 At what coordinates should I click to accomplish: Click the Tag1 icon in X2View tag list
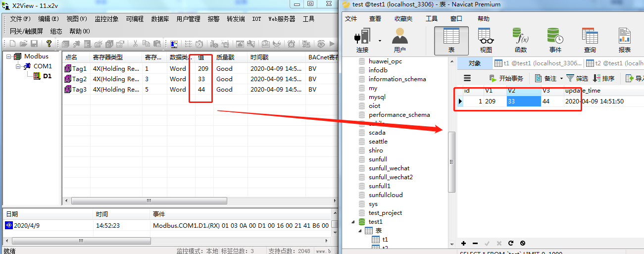pyautogui.click(x=68, y=69)
